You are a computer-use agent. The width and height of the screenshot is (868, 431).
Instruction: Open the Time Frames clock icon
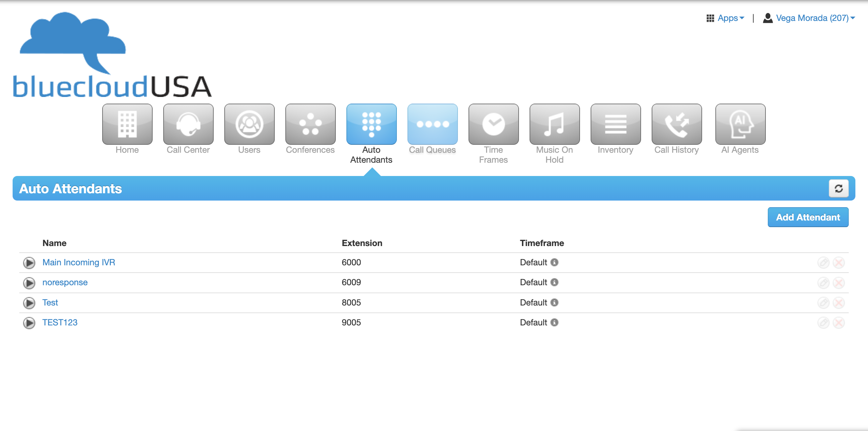pyautogui.click(x=493, y=124)
